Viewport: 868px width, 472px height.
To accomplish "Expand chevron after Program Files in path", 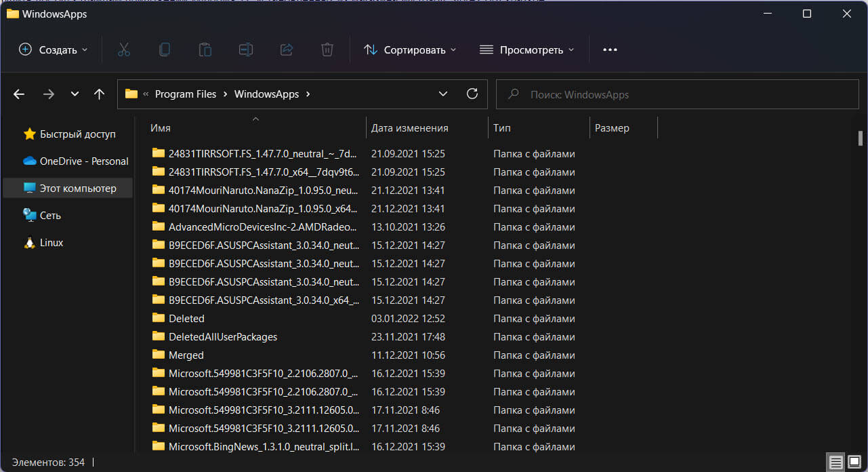I will (226, 94).
